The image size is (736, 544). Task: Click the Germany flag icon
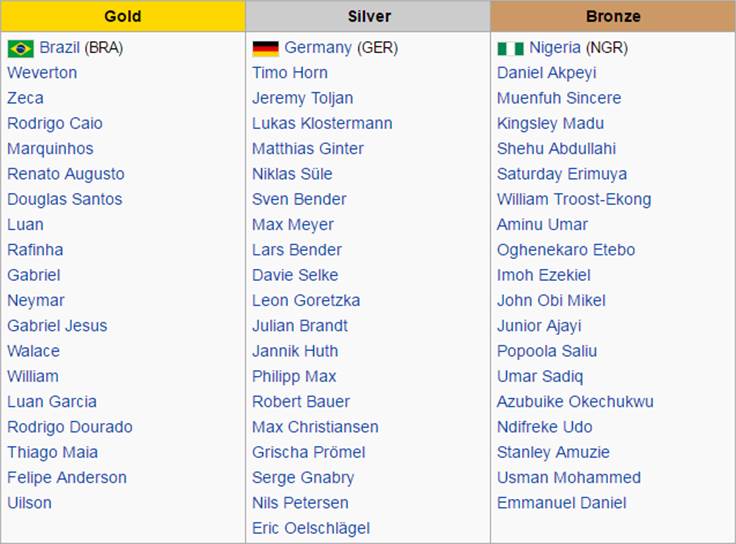(266, 48)
